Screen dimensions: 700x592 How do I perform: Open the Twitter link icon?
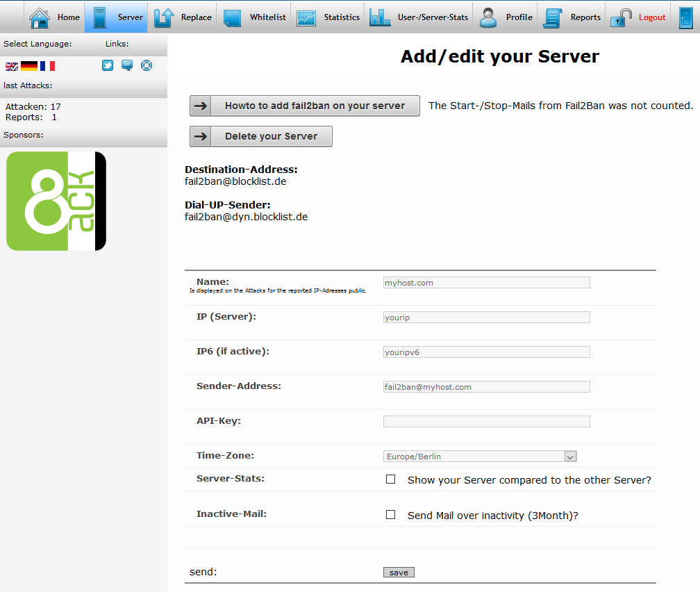point(108,65)
